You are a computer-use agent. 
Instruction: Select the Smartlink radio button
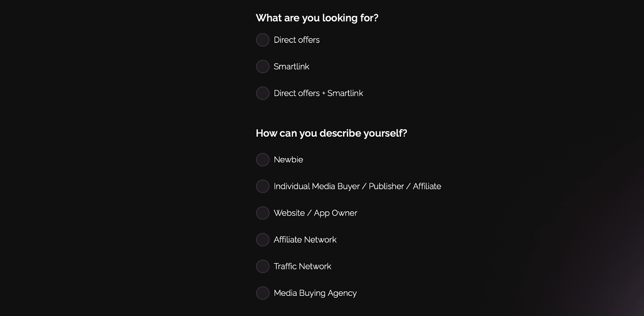(262, 66)
